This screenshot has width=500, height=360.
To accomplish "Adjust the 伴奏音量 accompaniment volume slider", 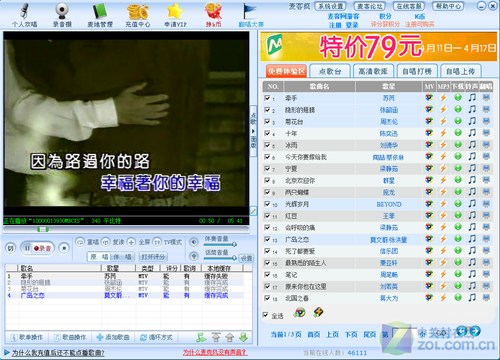I will pos(220,244).
